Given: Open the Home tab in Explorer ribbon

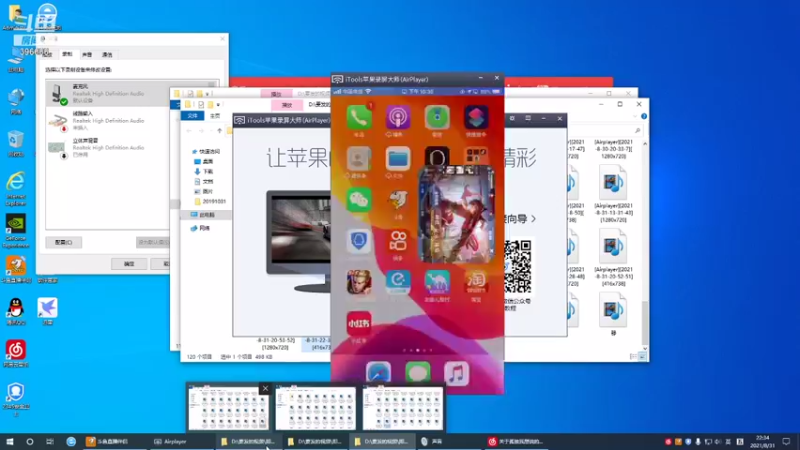Looking at the screenshot, I should tap(215, 116).
